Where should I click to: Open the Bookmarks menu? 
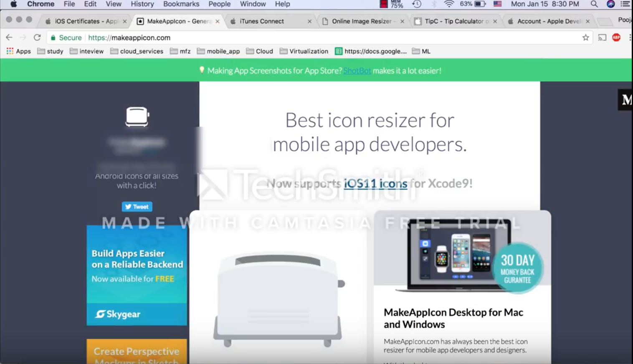(181, 4)
